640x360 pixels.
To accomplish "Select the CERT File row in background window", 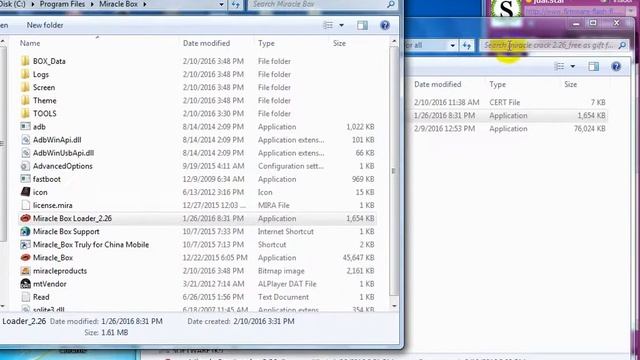I will [509, 102].
